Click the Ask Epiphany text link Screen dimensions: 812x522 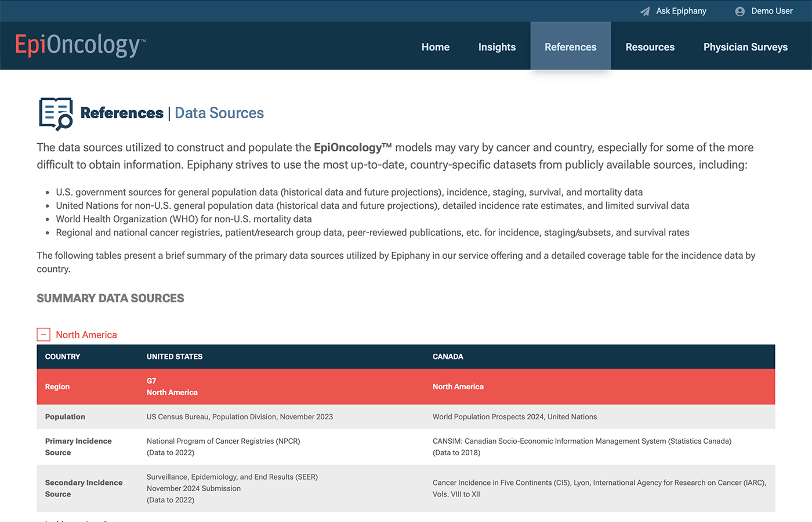pyautogui.click(x=681, y=11)
